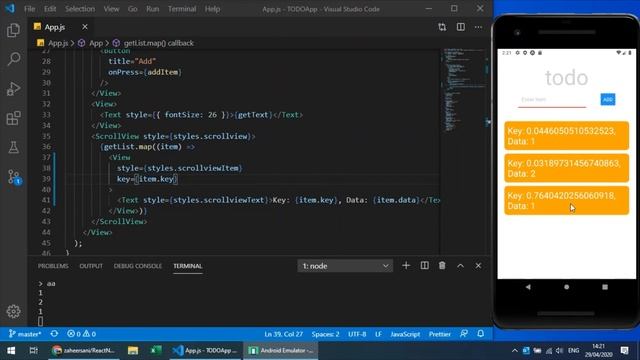Open editor More Actions ellipsis
Screen dimensions: 640x360
coord(478,27)
